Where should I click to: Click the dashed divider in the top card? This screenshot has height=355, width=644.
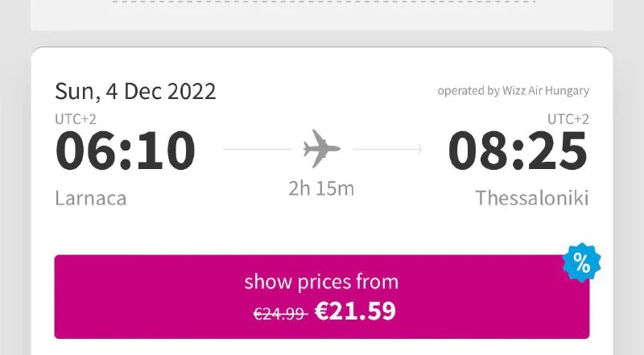pyautogui.click(x=322, y=2)
